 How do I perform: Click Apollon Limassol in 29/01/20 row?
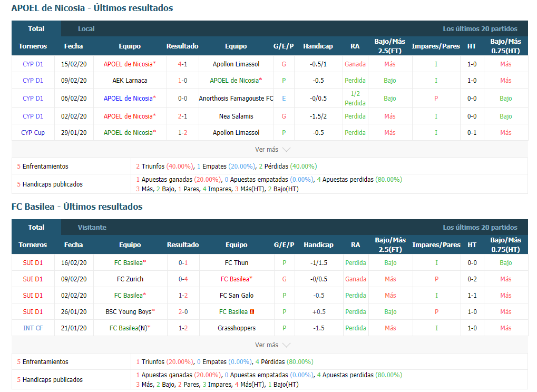point(236,132)
